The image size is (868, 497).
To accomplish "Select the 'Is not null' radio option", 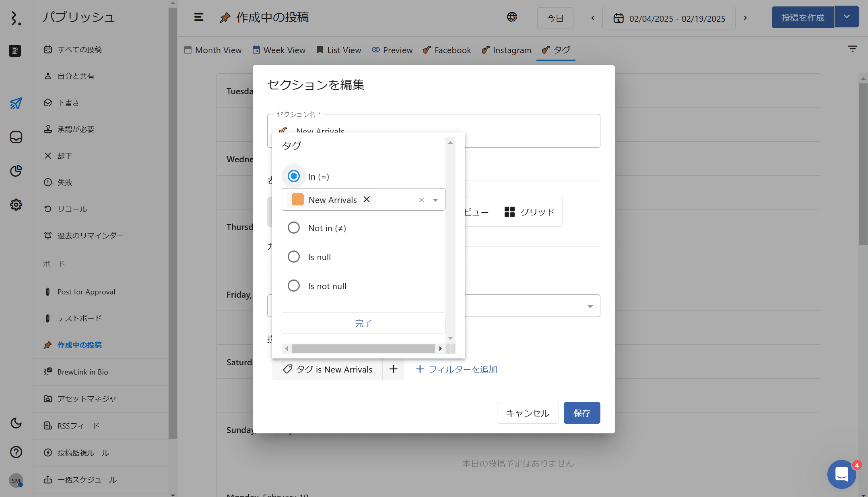I will 294,286.
